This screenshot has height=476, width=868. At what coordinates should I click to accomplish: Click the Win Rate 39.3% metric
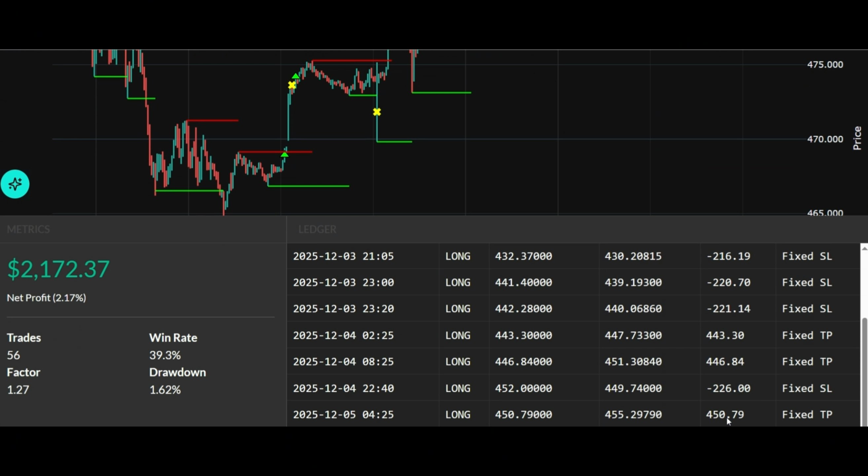click(165, 355)
